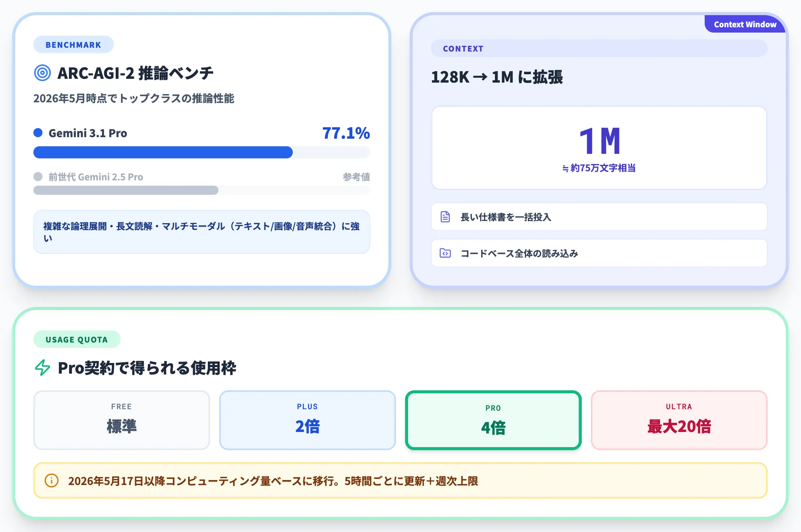This screenshot has height=532, width=801.
Task: Click the document icon beside 長い仕様書を一括投入
Action: [445, 217]
